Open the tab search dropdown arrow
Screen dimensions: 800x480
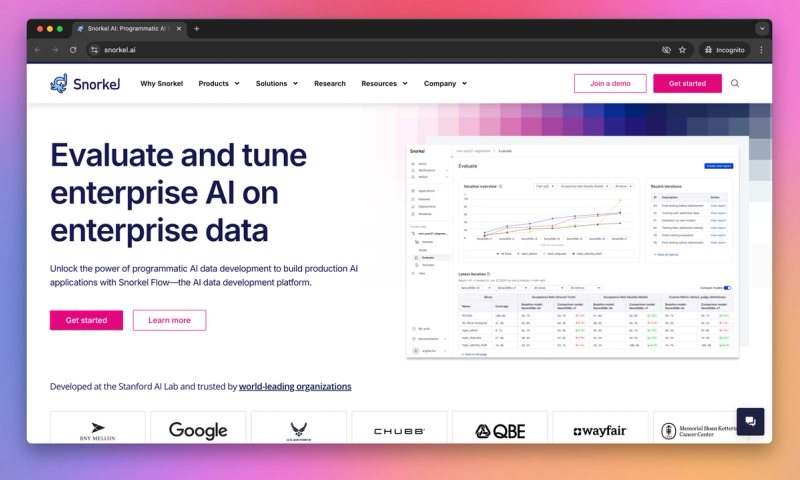(x=762, y=29)
